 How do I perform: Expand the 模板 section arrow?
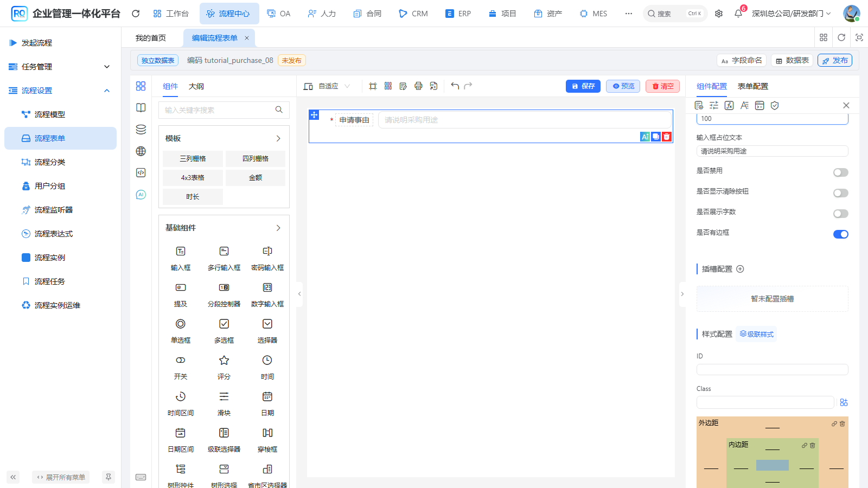278,138
